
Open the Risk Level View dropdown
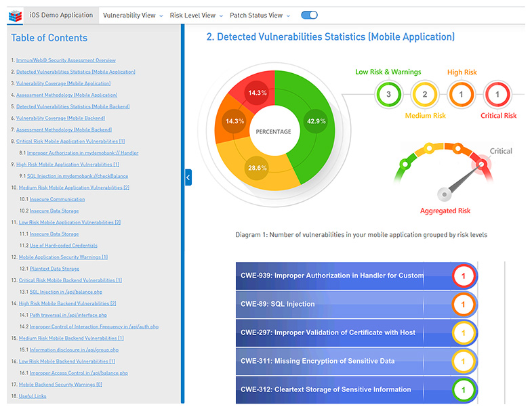click(197, 15)
